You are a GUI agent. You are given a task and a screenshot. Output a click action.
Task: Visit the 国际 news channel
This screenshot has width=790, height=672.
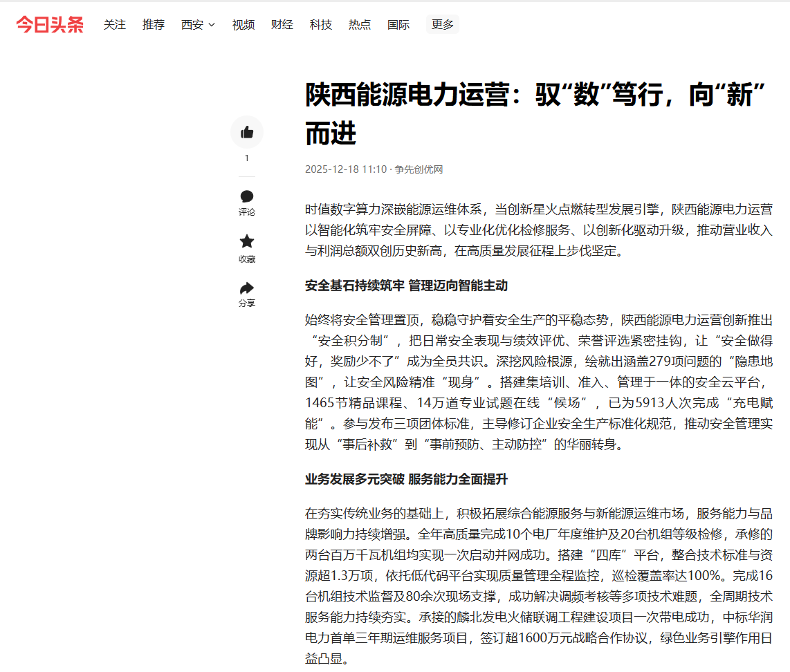tap(398, 25)
